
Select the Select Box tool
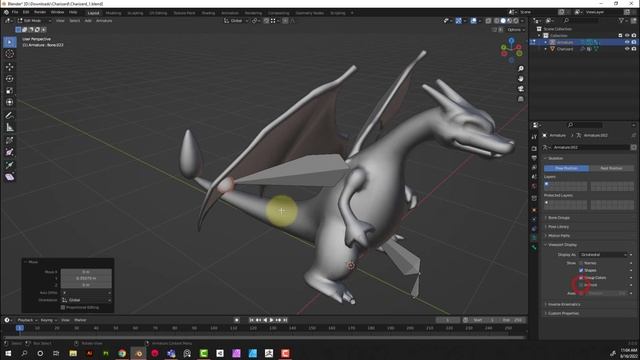(10, 42)
